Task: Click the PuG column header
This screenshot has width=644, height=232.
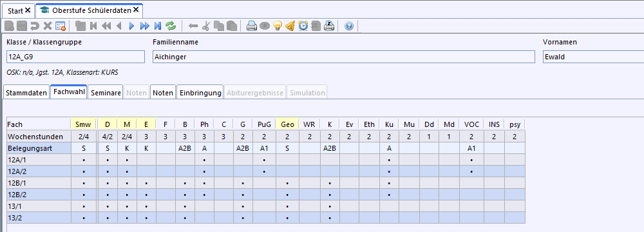Action: click(264, 124)
